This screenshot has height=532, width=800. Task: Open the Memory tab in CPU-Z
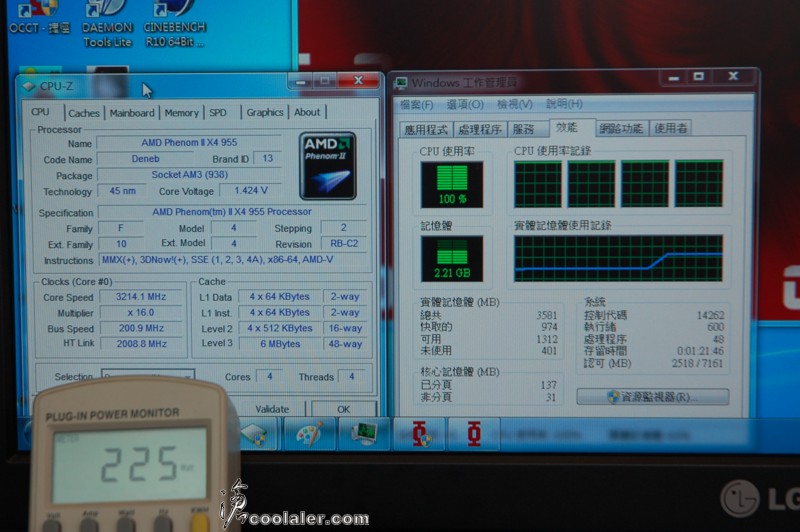pos(182,113)
